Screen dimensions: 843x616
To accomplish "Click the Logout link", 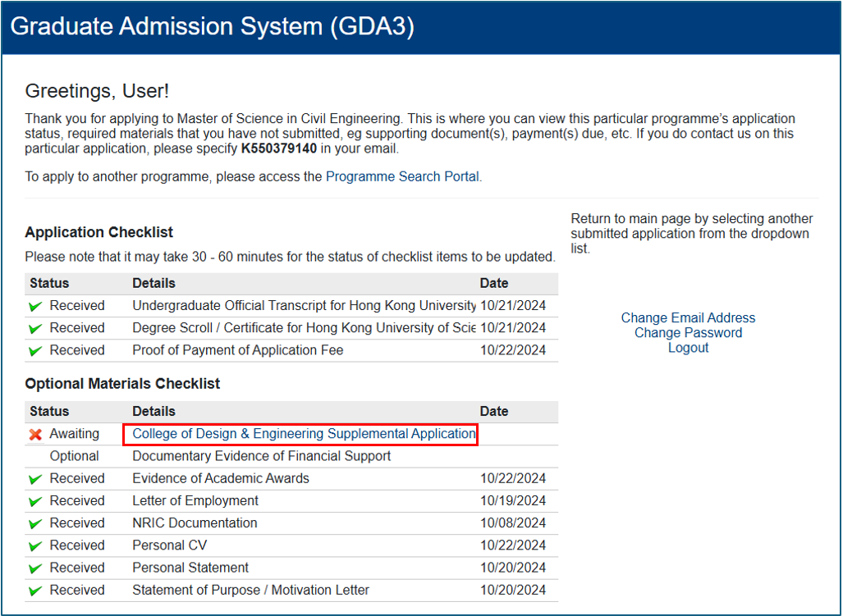I will pos(688,348).
